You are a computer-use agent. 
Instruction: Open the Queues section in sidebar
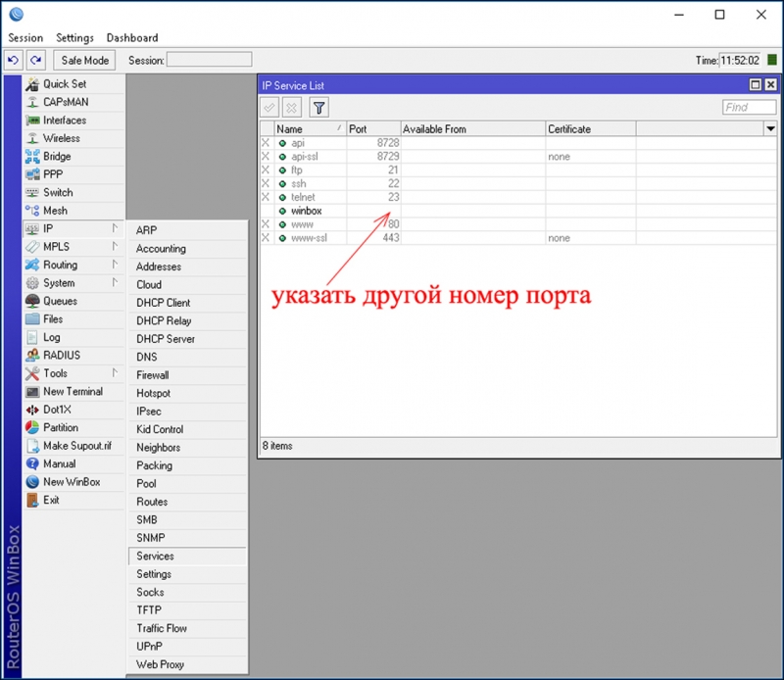click(60, 301)
